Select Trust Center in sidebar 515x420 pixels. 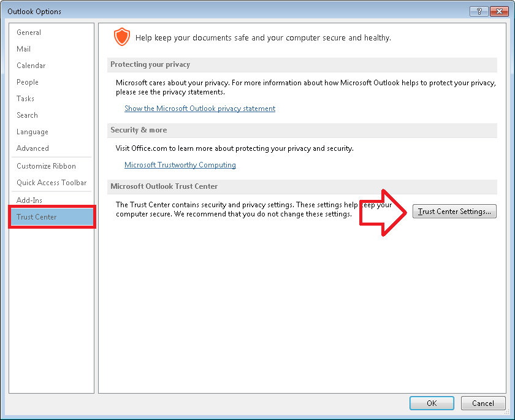pyautogui.click(x=51, y=216)
